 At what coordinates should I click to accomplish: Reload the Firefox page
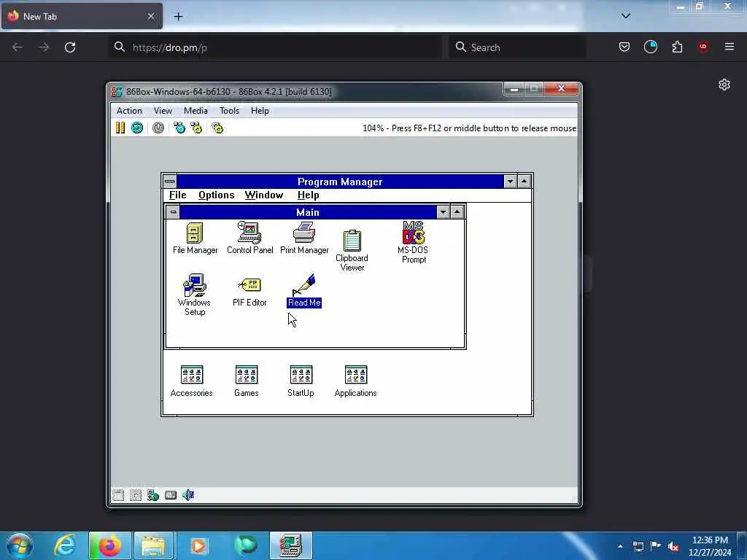[70, 47]
